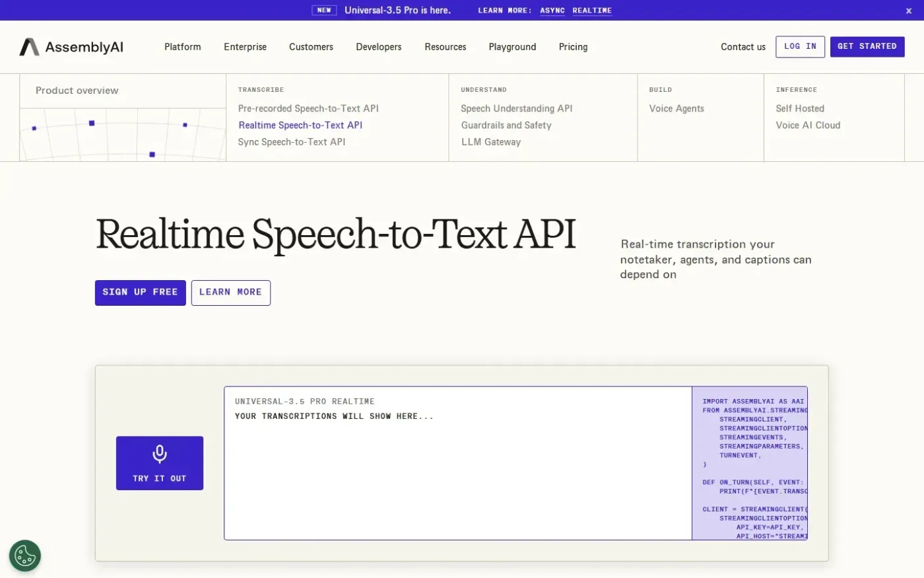Follow the REALTIME link in banner

tap(592, 11)
